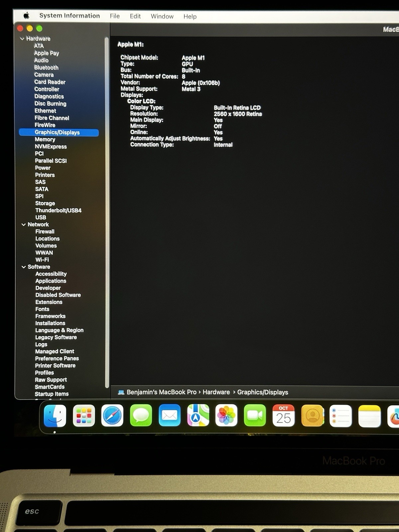The image size is (399, 532).
Task: Open Contacts app in the Dock
Action: (x=312, y=416)
